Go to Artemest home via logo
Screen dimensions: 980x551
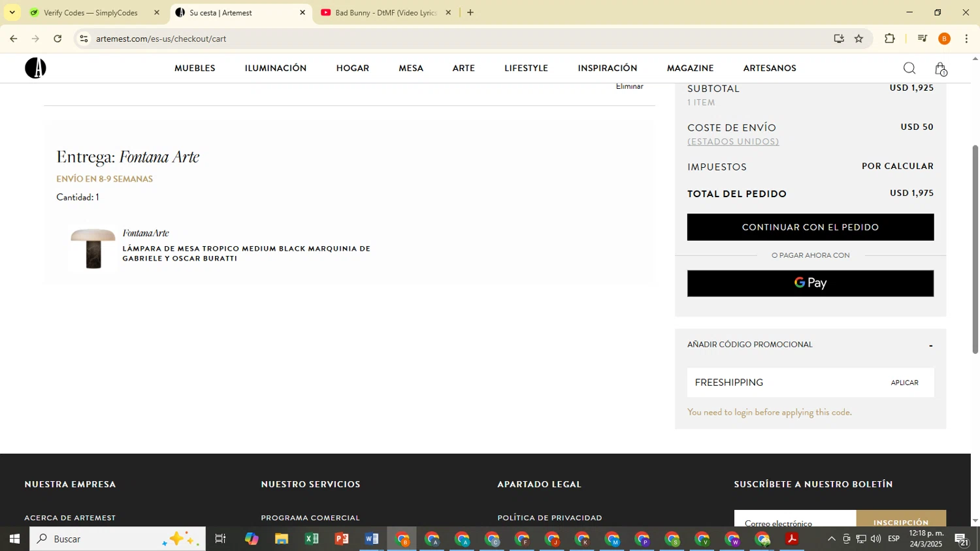(x=35, y=68)
